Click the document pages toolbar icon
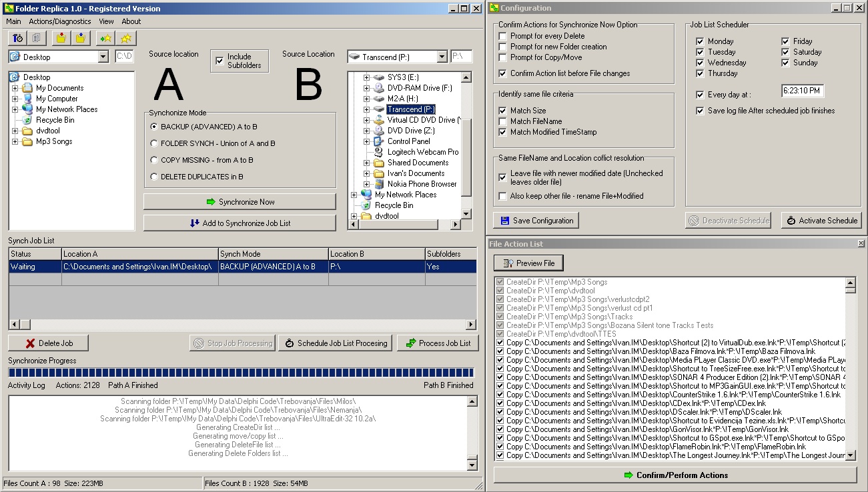Viewport: 868px width, 492px height. 35,38
